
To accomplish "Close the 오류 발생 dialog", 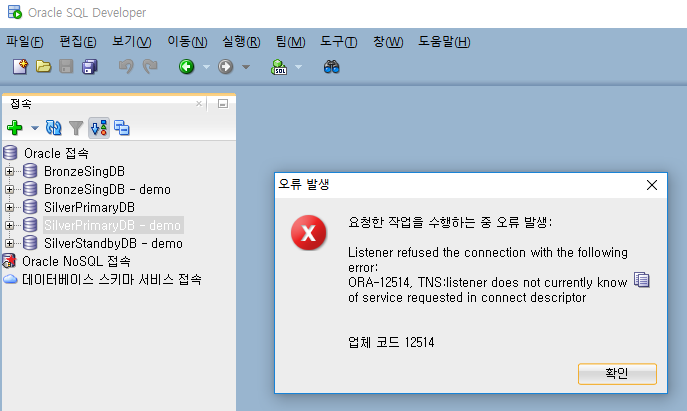I will coord(652,185).
